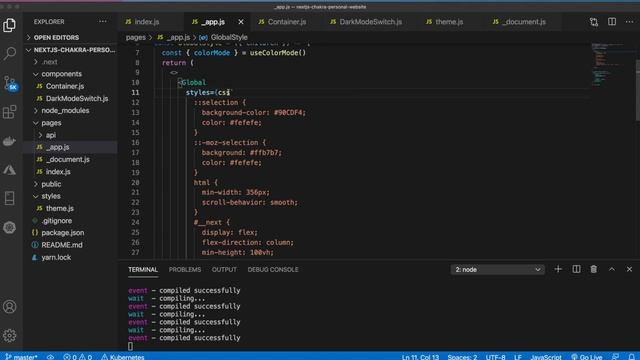Open the Accounts icon in activity bar

click(9, 307)
